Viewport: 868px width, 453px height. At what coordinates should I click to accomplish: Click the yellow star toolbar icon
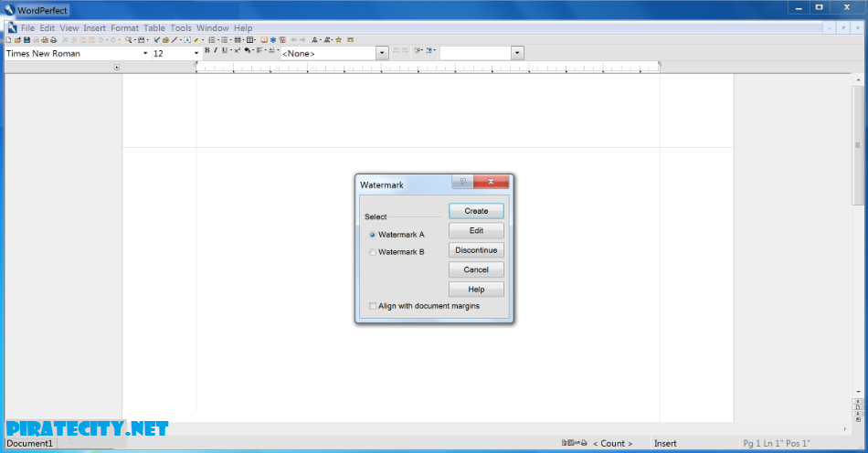point(339,40)
